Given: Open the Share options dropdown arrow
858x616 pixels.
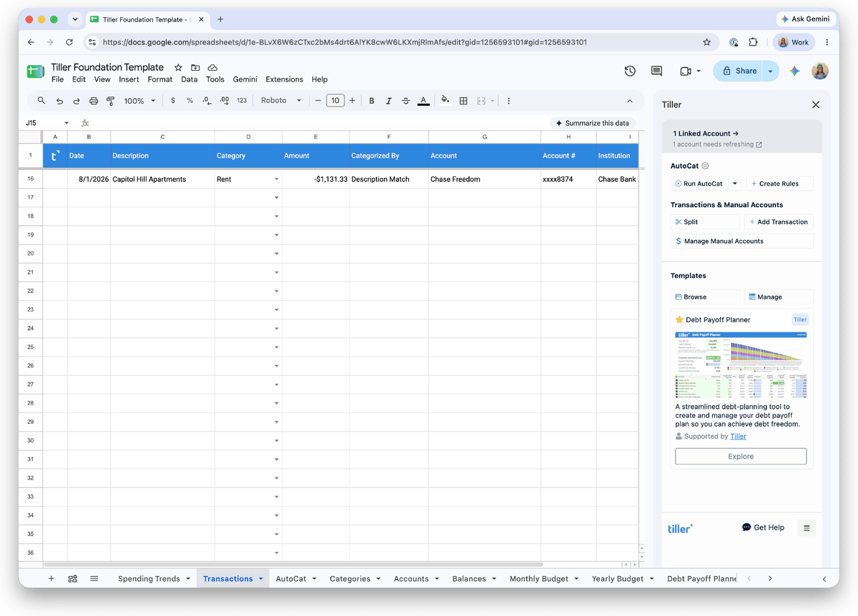Looking at the screenshot, I should 770,71.
